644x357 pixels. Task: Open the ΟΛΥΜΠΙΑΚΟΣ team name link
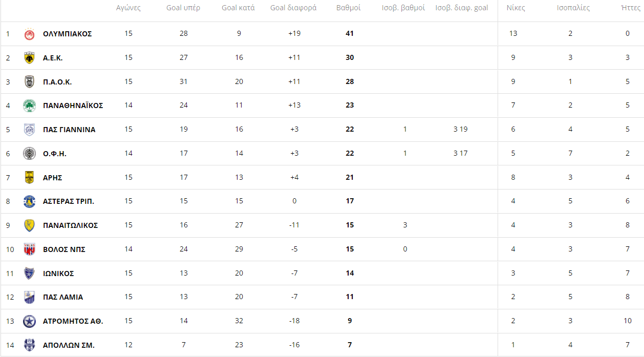coord(67,34)
